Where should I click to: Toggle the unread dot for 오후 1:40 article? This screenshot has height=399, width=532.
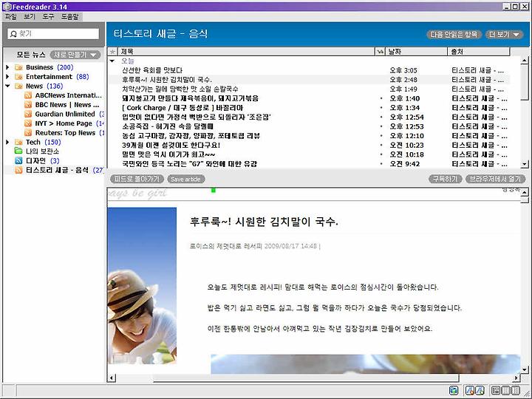click(x=381, y=98)
